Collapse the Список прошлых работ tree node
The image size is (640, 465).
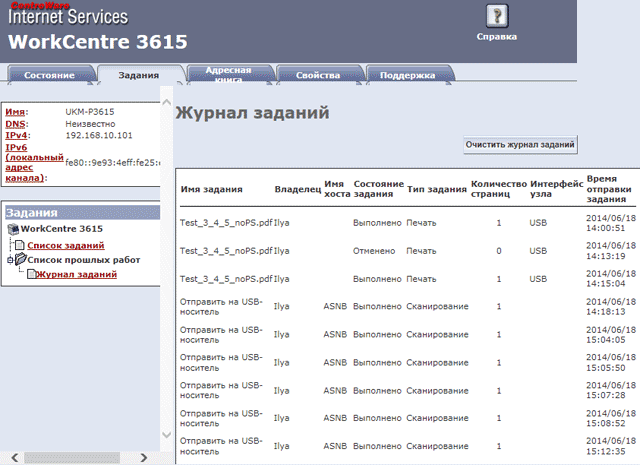pyautogui.click(x=9, y=260)
